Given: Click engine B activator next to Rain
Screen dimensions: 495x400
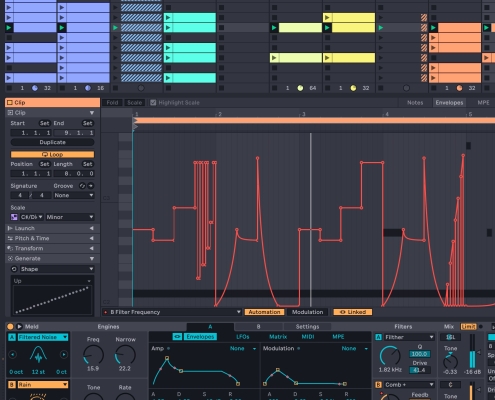Looking at the screenshot, I should point(12,385).
